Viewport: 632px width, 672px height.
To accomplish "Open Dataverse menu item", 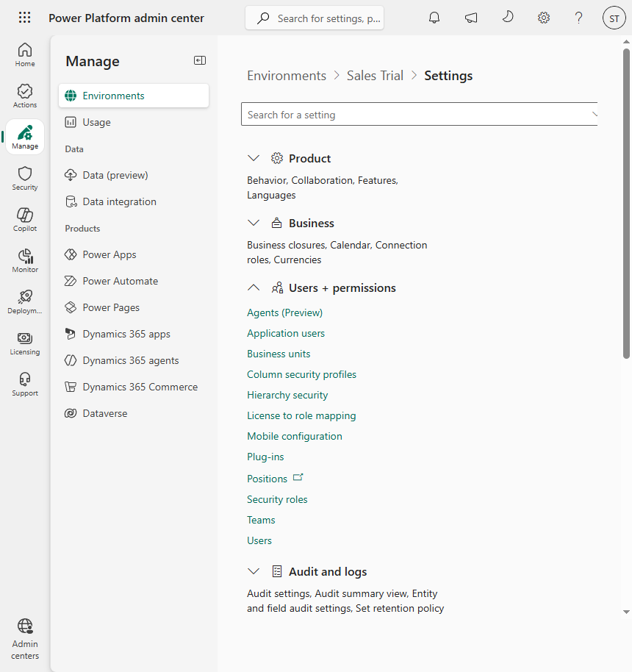I will tap(134, 413).
